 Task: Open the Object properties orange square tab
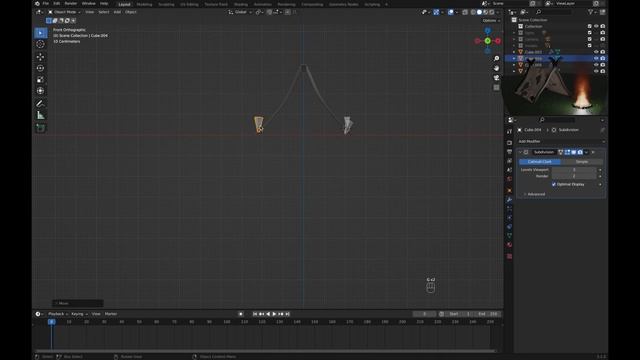[509, 190]
